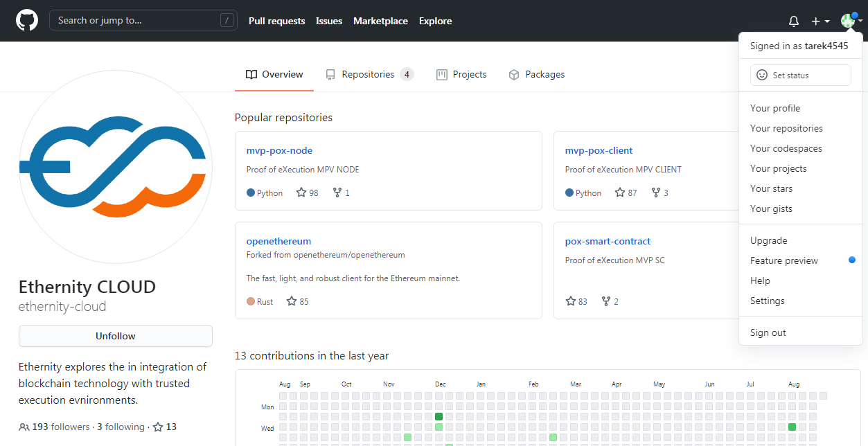
Task: Click star count 83 on pox-smart-contract
Action: coord(576,301)
